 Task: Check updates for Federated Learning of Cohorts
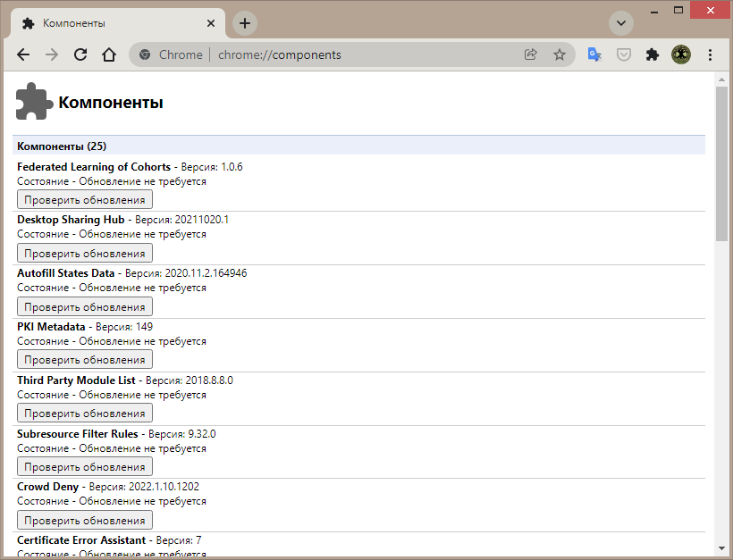[x=85, y=200]
